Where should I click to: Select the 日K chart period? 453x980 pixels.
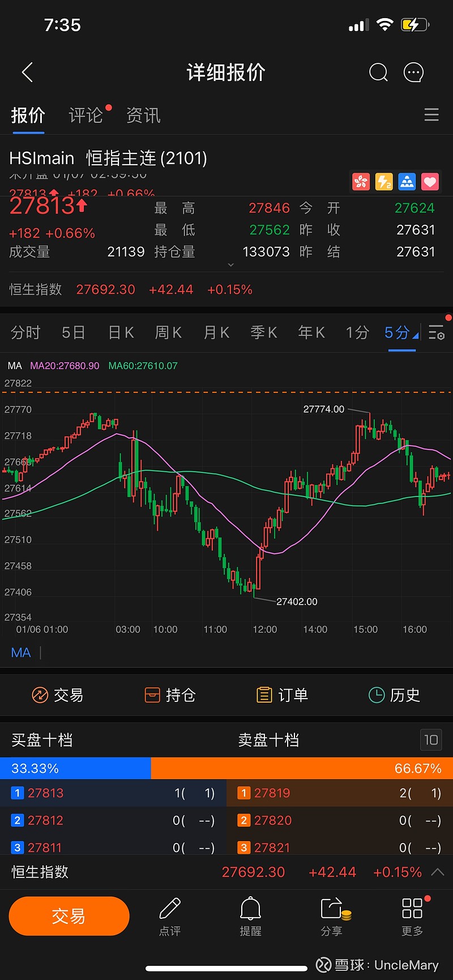(x=121, y=332)
